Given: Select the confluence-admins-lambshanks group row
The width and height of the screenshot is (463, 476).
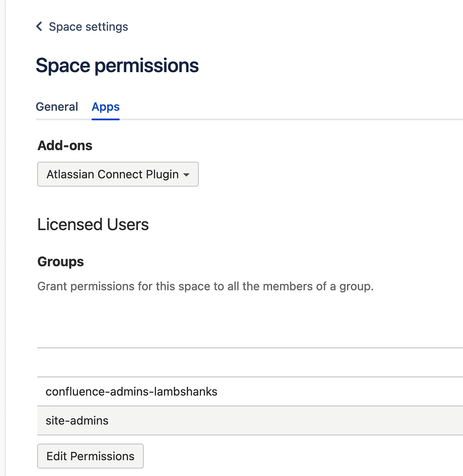Looking at the screenshot, I should 131,391.
